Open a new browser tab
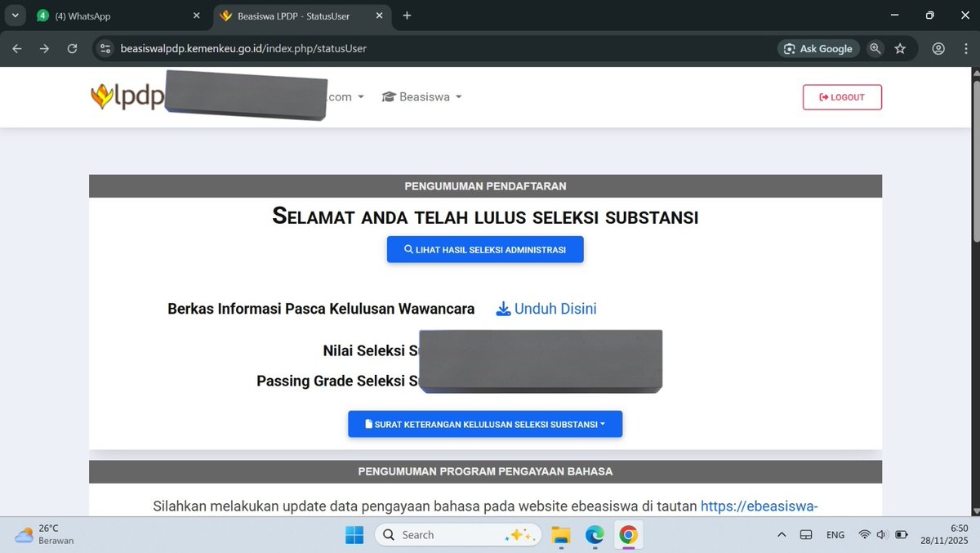Image resolution: width=980 pixels, height=553 pixels. pos(407,16)
